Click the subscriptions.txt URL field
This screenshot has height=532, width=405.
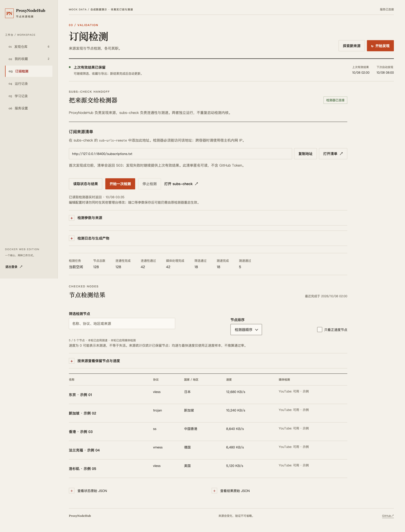[180, 154]
